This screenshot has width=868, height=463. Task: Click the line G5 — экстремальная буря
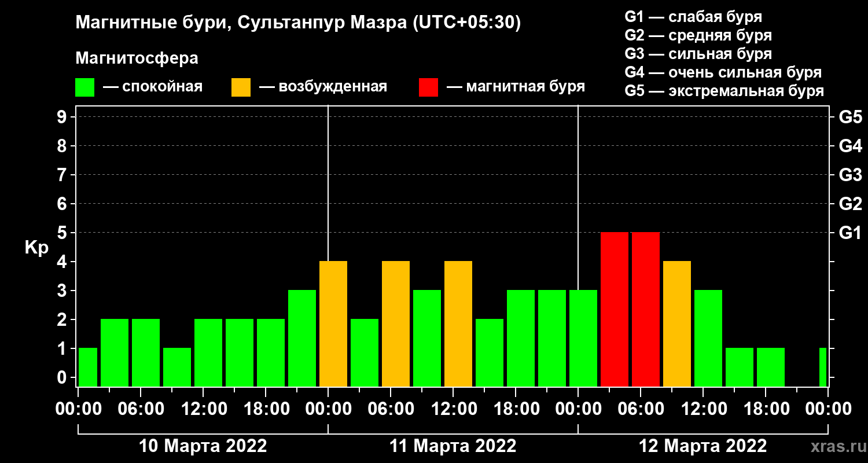pyautogui.click(x=724, y=91)
